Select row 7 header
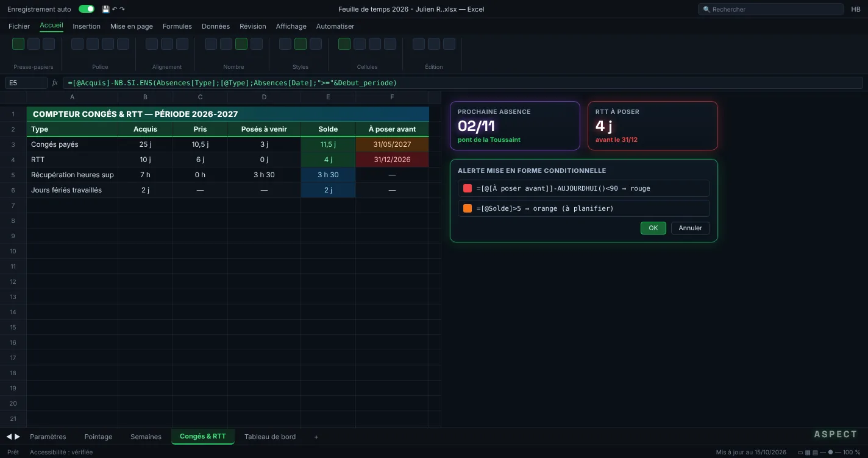This screenshot has height=458, width=868. [13, 205]
